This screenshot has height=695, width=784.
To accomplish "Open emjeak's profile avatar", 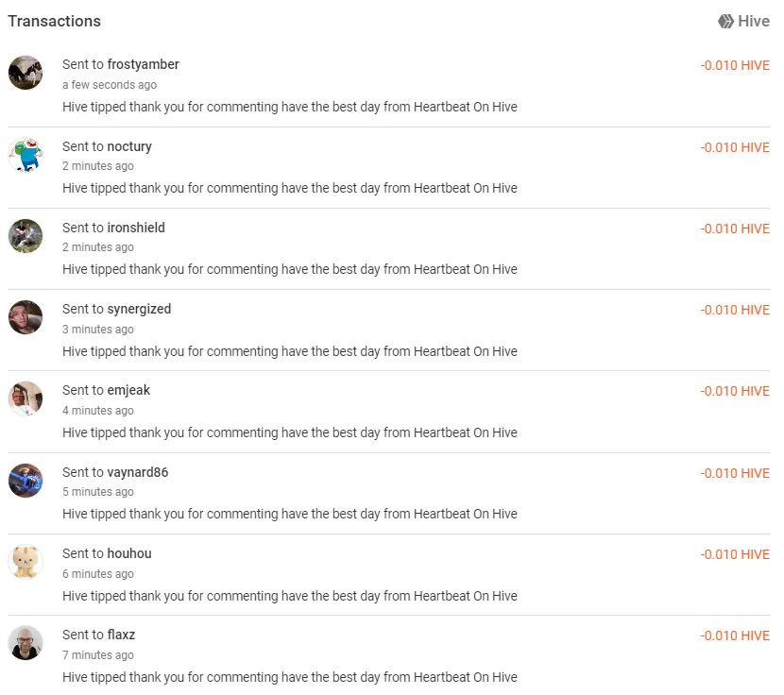I will point(26,398).
